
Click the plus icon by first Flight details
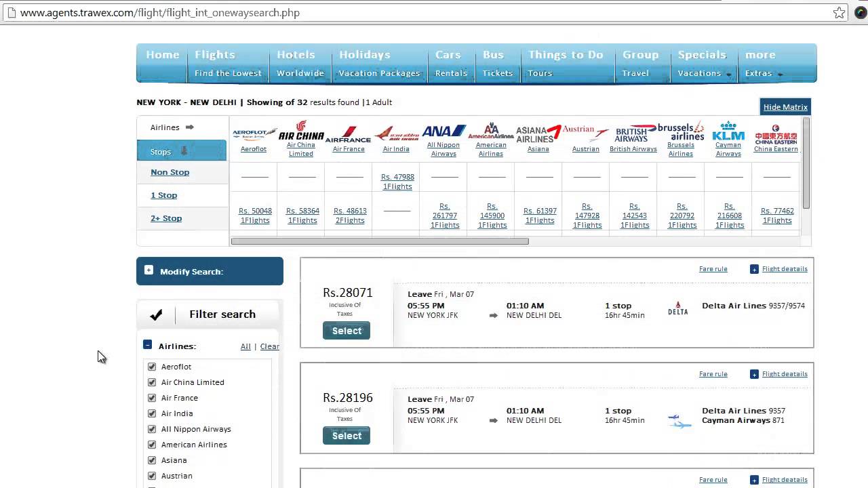[x=754, y=269]
